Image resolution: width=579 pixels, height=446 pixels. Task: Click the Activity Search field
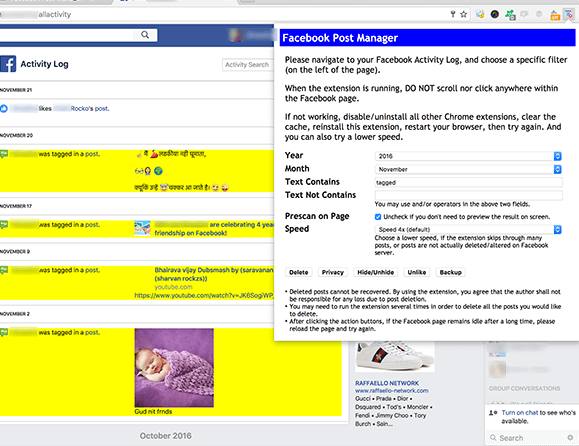(x=248, y=65)
